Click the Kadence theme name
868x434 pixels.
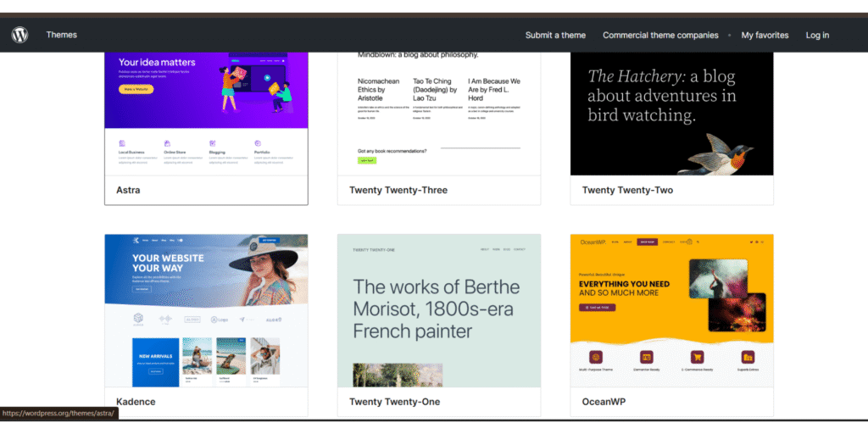tap(136, 402)
